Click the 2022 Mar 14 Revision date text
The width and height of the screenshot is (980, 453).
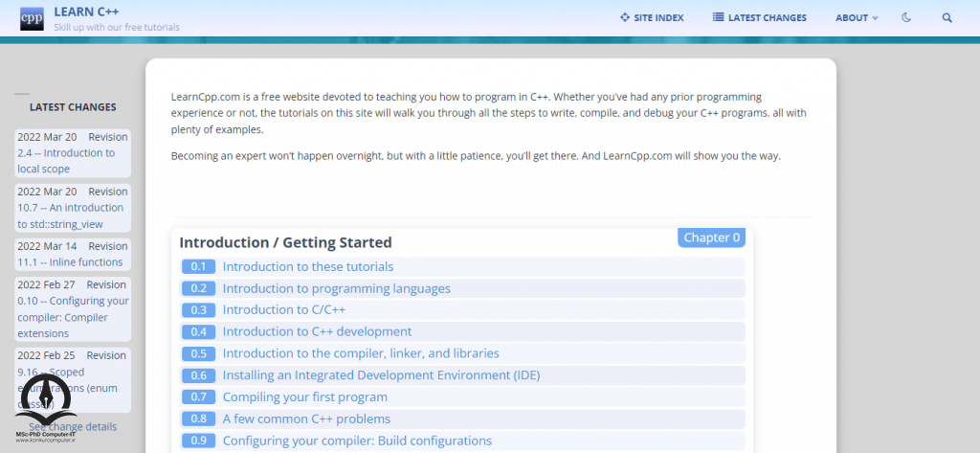click(73, 246)
